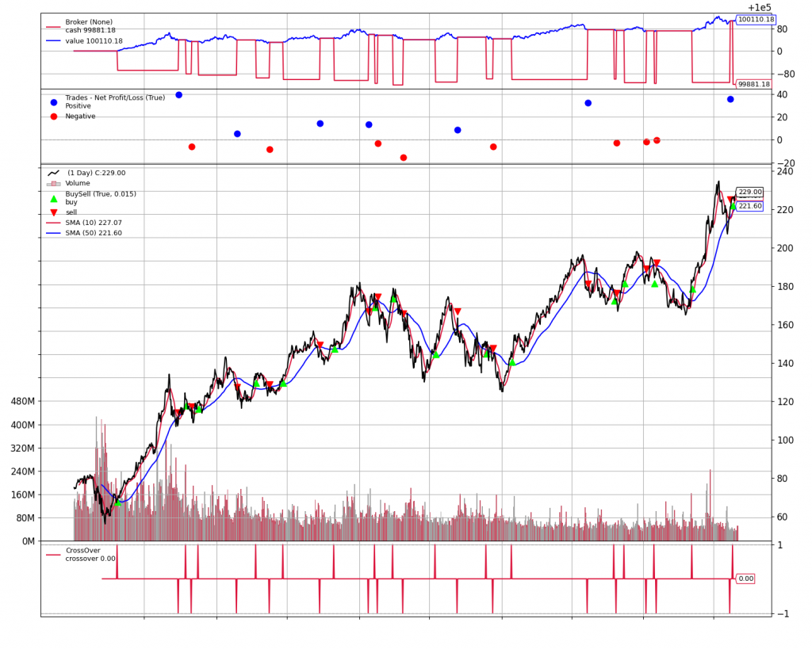Click the 400M volume axis label
The width and height of the screenshot is (812, 649).
[23, 425]
